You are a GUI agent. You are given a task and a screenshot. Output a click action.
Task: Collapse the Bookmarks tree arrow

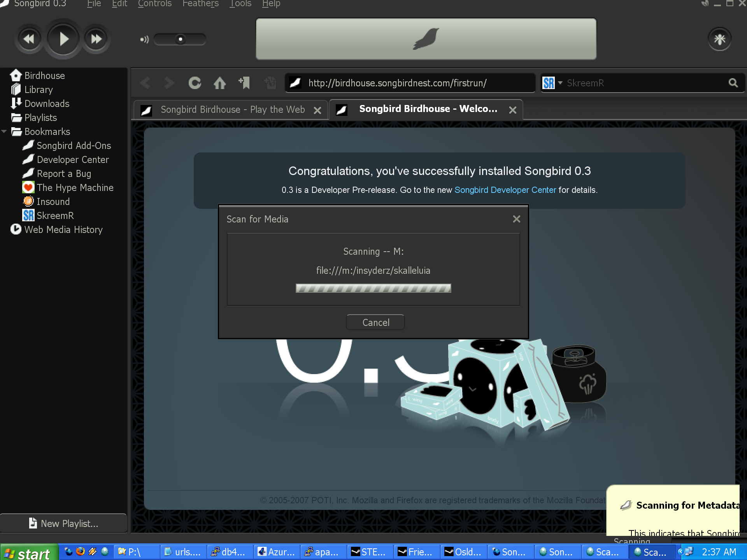pyautogui.click(x=4, y=131)
